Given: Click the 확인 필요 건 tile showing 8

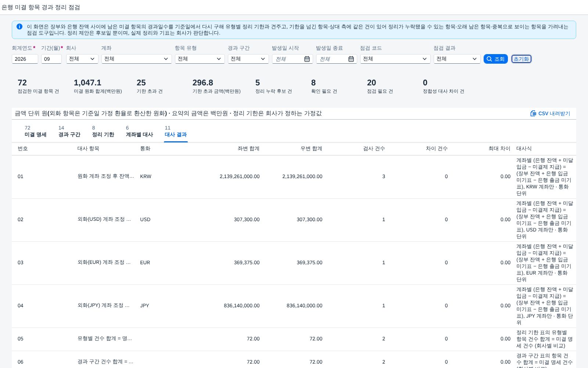Looking at the screenshot, I should (x=324, y=86).
